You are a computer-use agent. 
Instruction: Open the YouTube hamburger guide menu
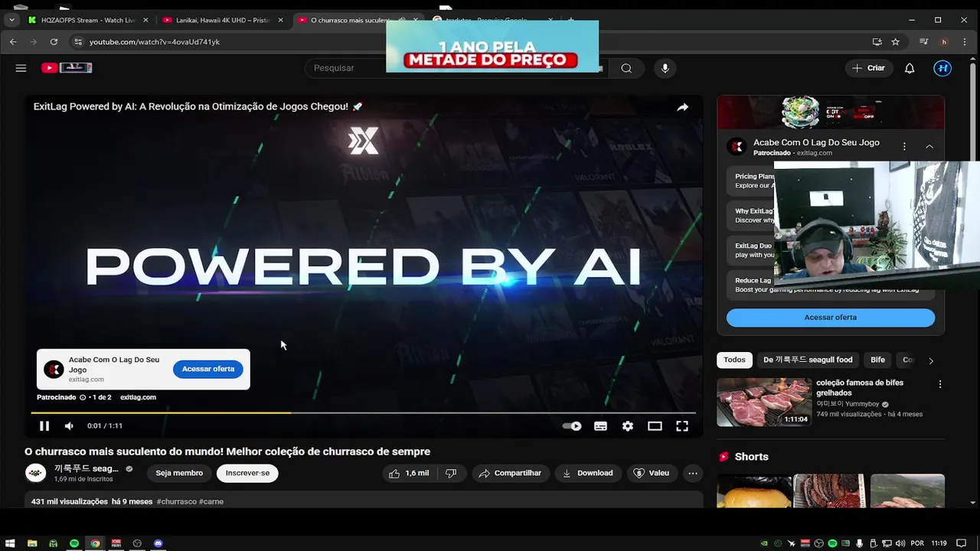pos(21,68)
